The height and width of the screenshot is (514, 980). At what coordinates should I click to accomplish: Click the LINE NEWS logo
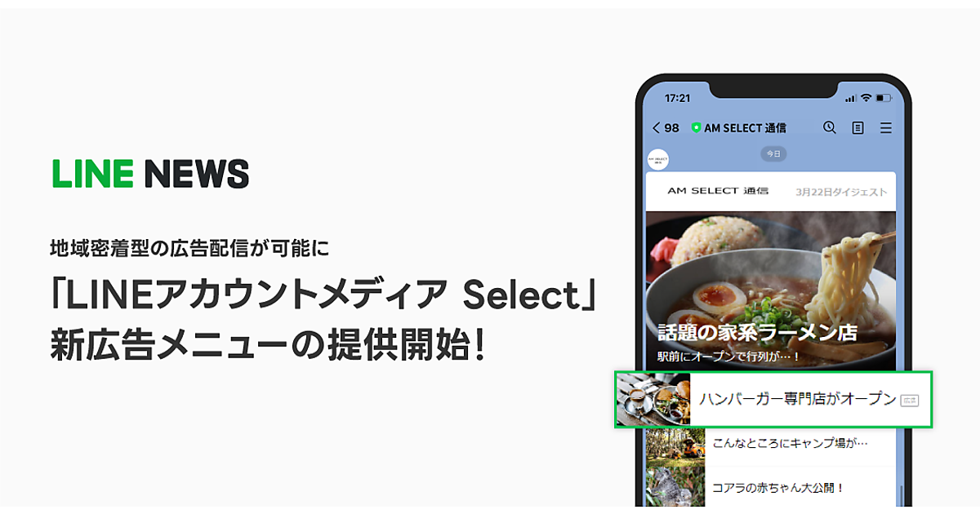click(150, 174)
